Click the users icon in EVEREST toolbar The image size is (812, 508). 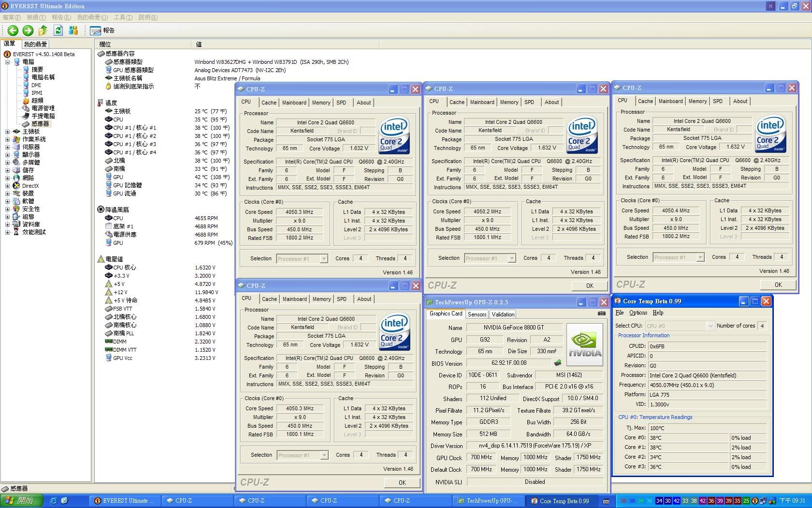(73, 30)
